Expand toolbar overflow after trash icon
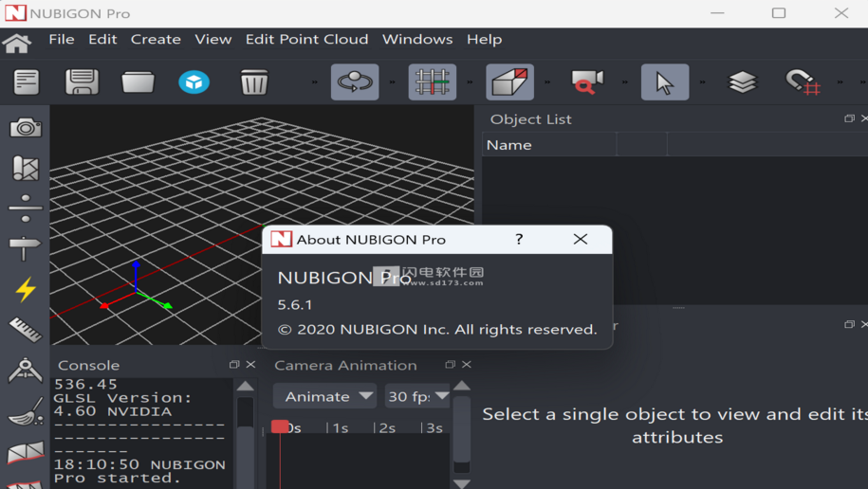The image size is (868, 489). click(314, 81)
